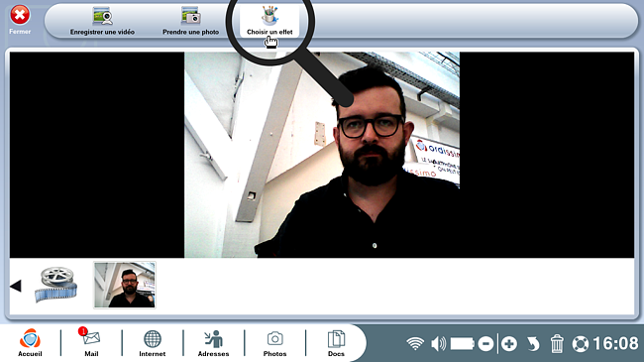The width and height of the screenshot is (644, 362).
Task: Zoom in with the plus button
Action: 509,343
